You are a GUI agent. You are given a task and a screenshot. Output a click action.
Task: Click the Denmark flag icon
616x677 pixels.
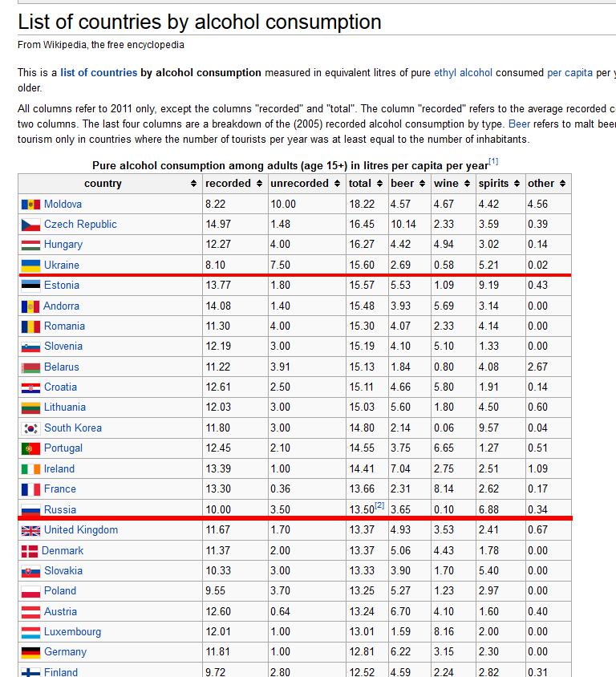30,551
